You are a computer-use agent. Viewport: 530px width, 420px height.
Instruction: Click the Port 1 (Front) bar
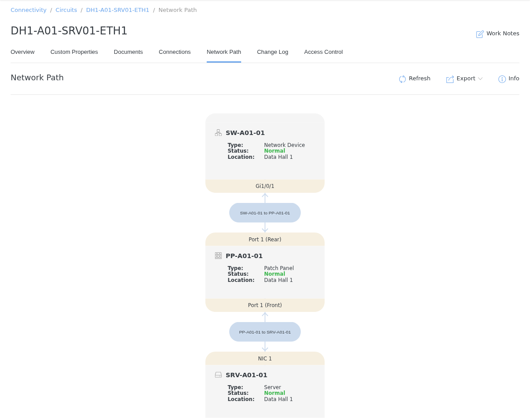click(265, 305)
